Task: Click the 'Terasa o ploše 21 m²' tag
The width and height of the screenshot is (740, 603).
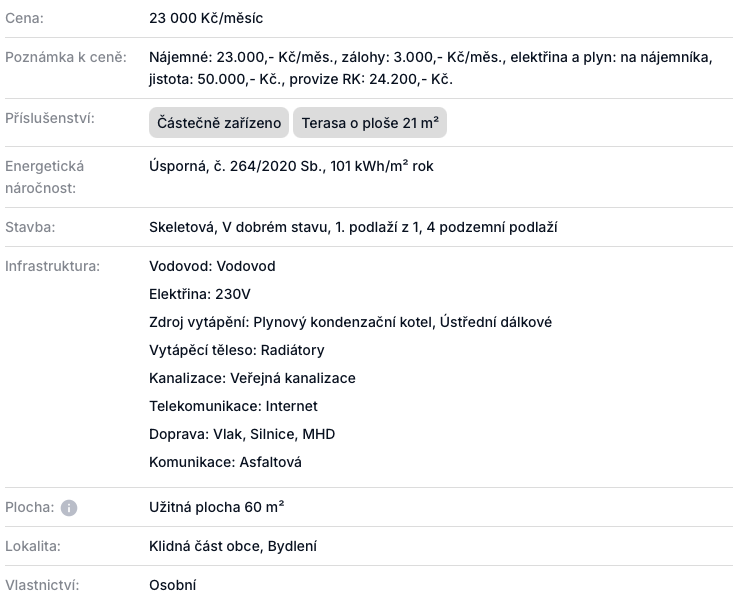Action: 369,123
